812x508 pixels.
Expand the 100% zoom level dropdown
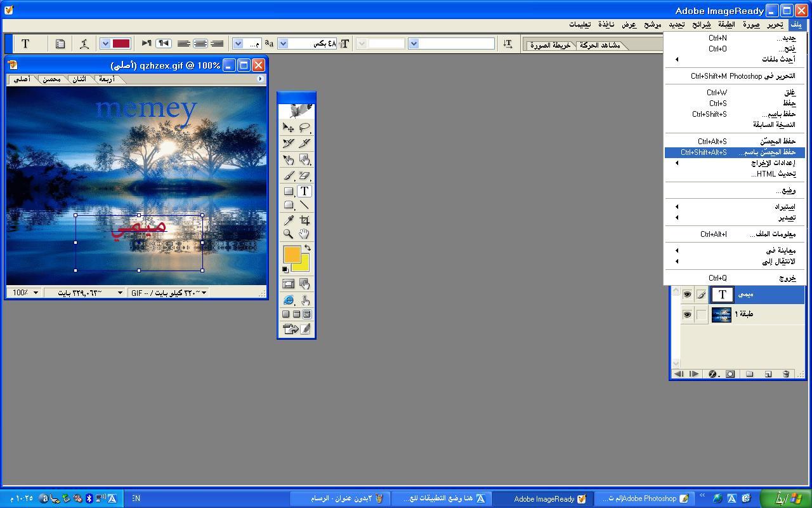click(x=36, y=293)
